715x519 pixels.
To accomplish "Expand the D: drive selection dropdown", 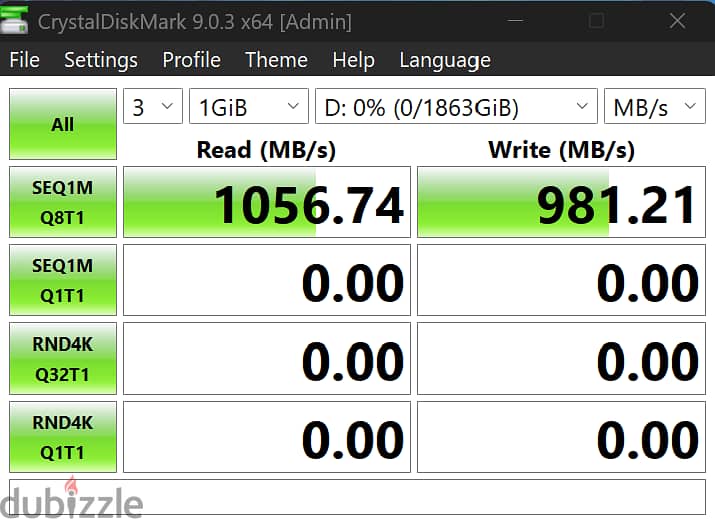I will (x=456, y=106).
